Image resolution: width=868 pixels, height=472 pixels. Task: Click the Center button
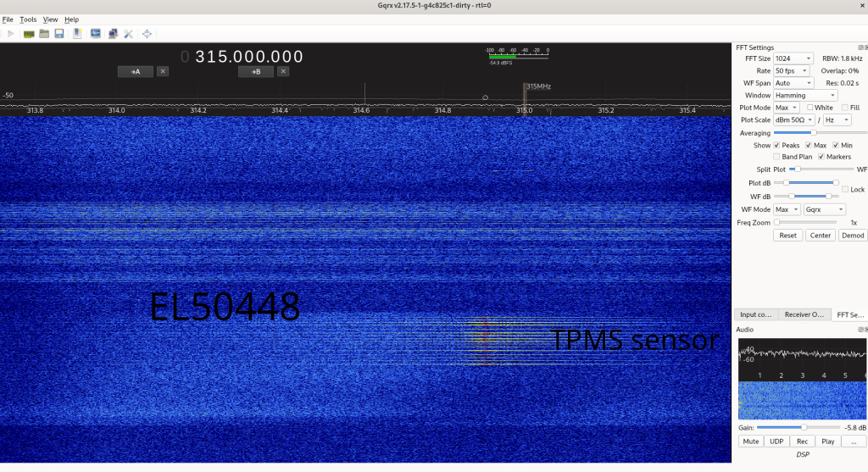point(821,236)
